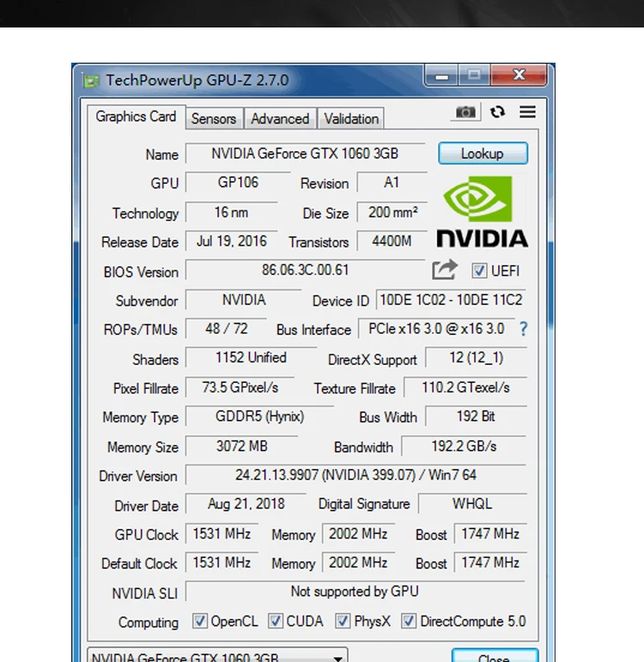Click the Revision value A1
Viewport: 644px width, 662px height.
tap(392, 182)
